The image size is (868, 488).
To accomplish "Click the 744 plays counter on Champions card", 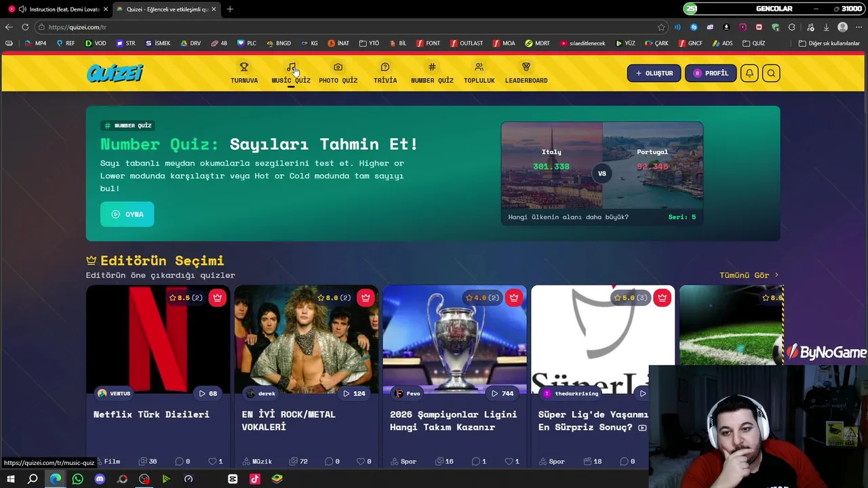I will (502, 393).
